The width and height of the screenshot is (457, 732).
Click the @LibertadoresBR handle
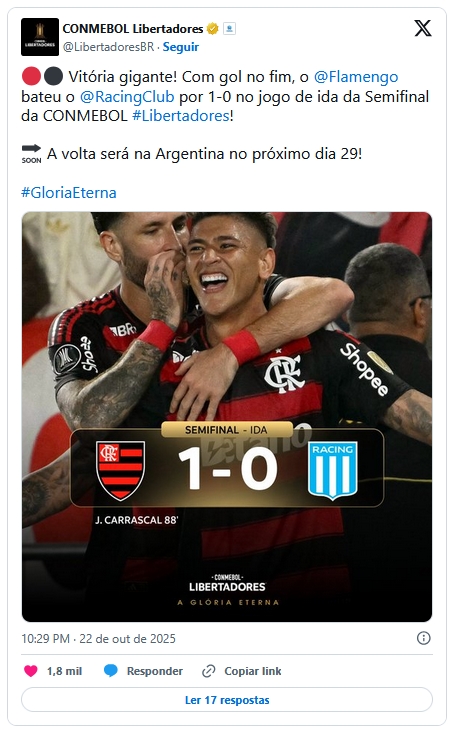(x=108, y=47)
